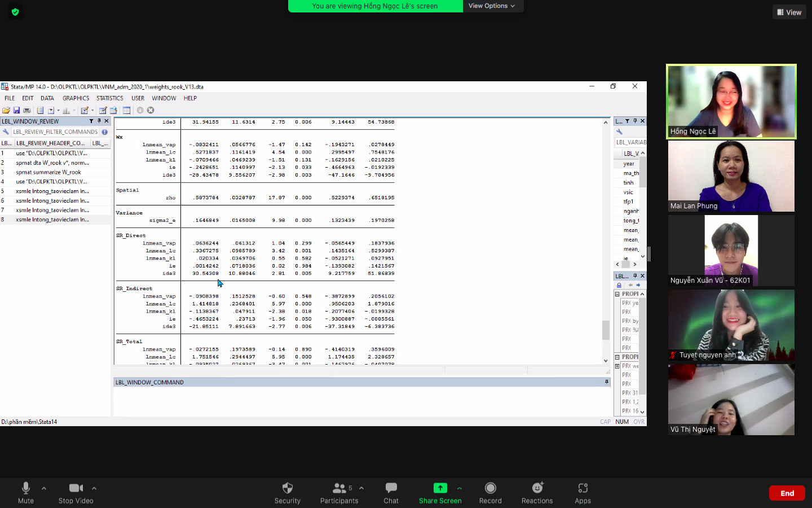Screen dimensions: 812x508
Task: Click the Save icon in Stata toolbar
Action: [16, 111]
